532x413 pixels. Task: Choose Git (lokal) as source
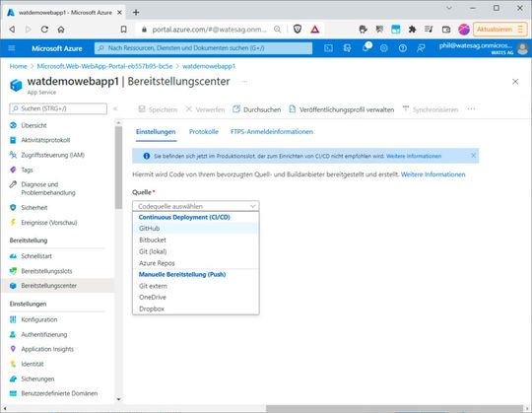196,251
